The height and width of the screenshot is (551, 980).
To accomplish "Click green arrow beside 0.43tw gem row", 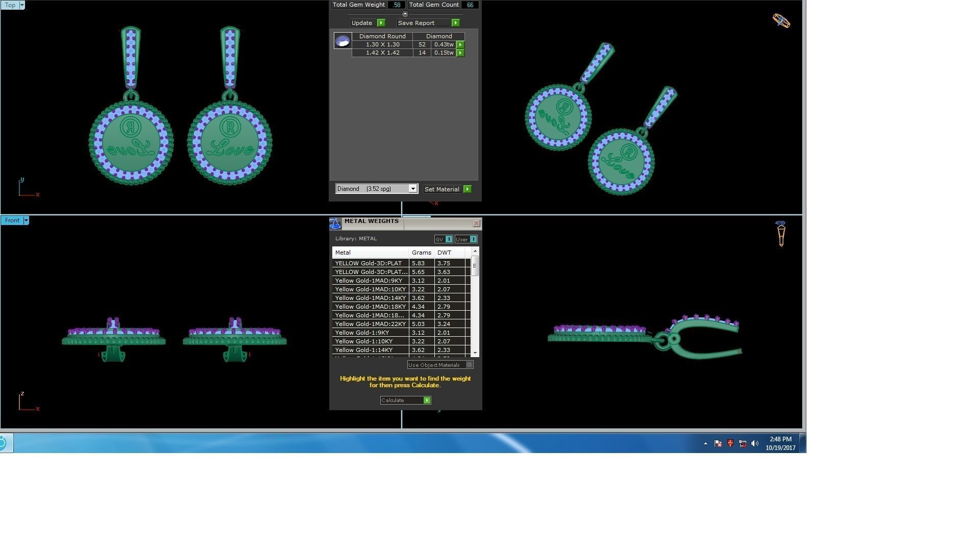I will 460,45.
